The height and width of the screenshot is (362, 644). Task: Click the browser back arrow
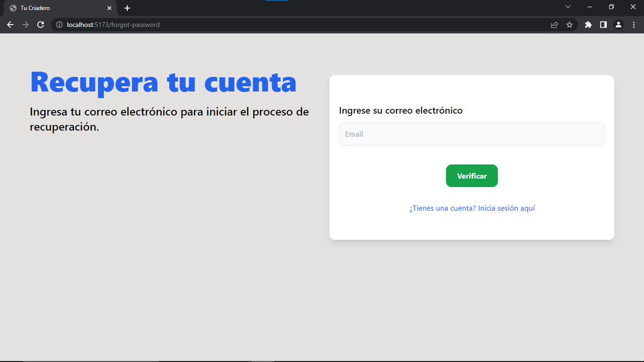(10, 24)
